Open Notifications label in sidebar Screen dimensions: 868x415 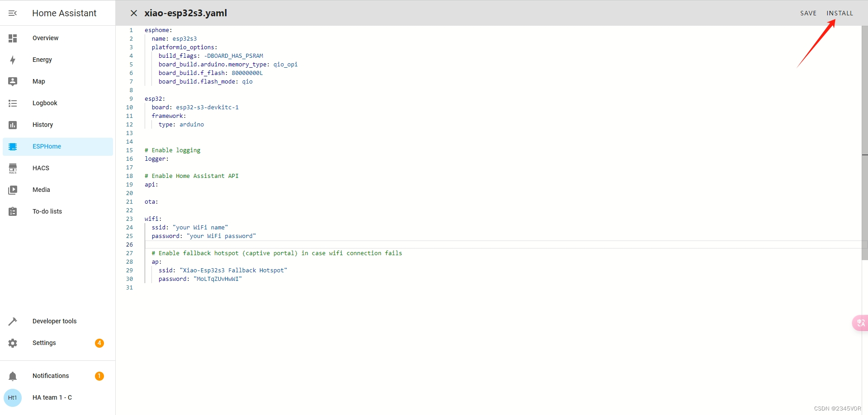(51, 376)
